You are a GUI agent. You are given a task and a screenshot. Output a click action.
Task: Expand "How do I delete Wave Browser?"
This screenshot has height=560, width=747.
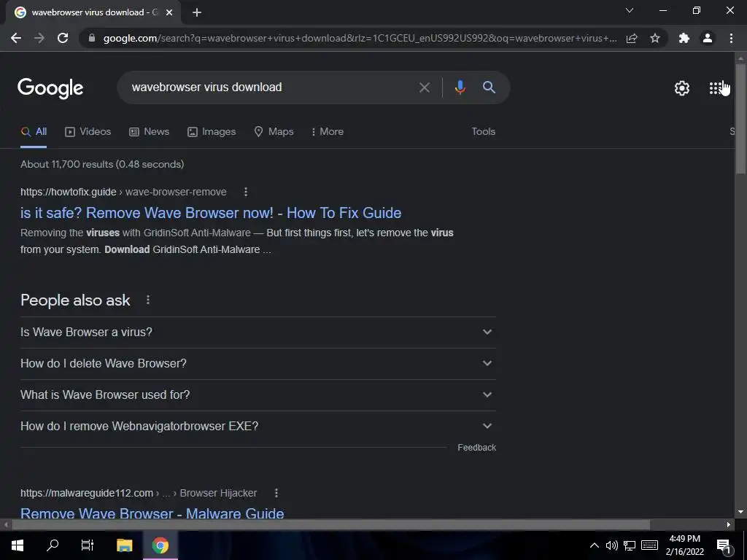pos(258,363)
